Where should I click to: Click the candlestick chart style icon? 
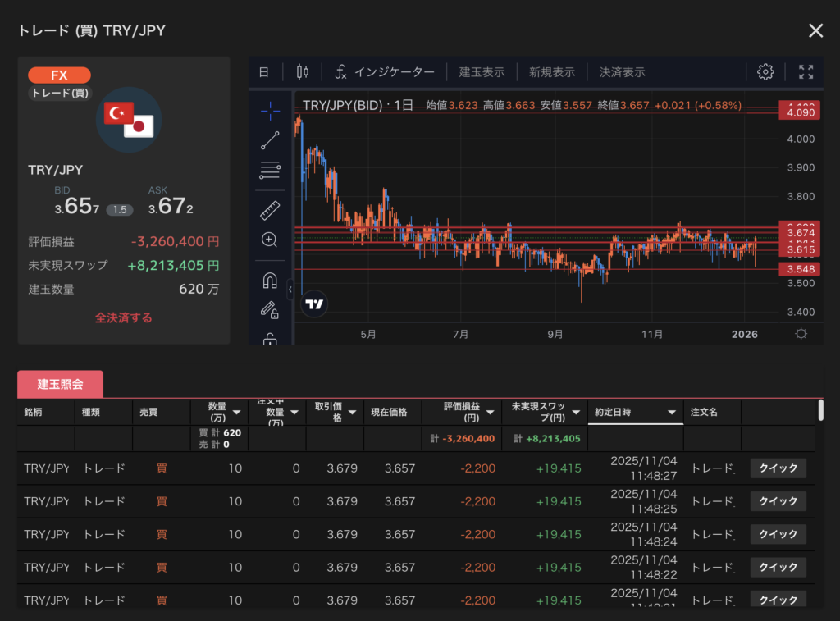[x=302, y=72]
